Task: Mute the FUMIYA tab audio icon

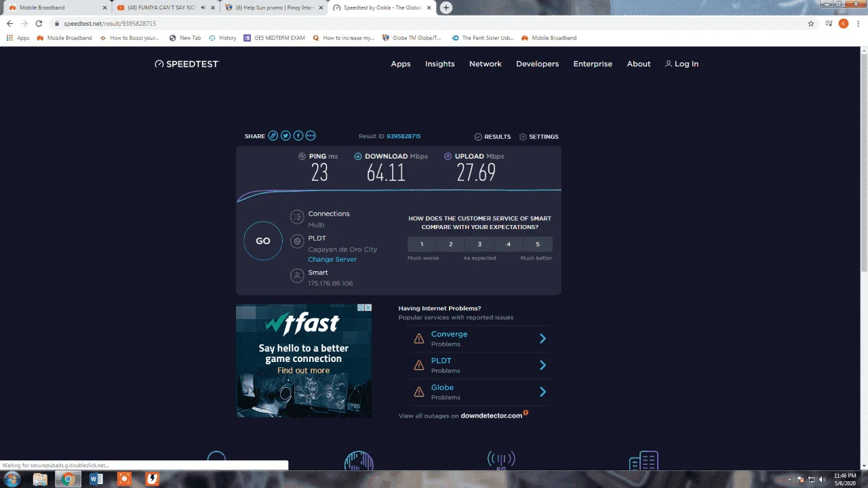Action: pos(203,7)
